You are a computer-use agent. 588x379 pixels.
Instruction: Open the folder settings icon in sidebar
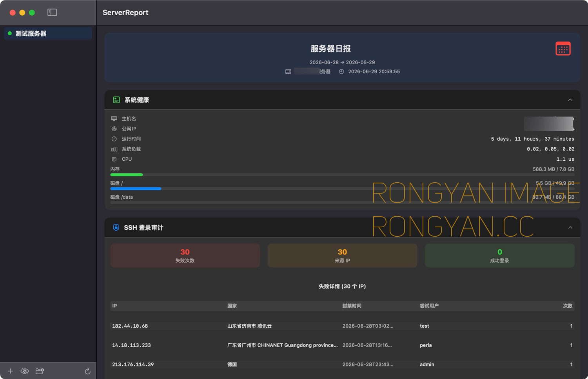coord(40,371)
